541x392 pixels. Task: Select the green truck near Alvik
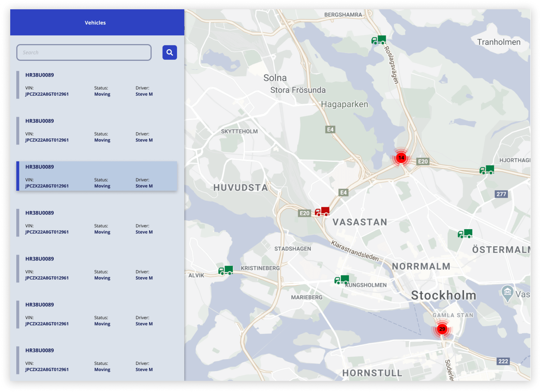pos(226,270)
